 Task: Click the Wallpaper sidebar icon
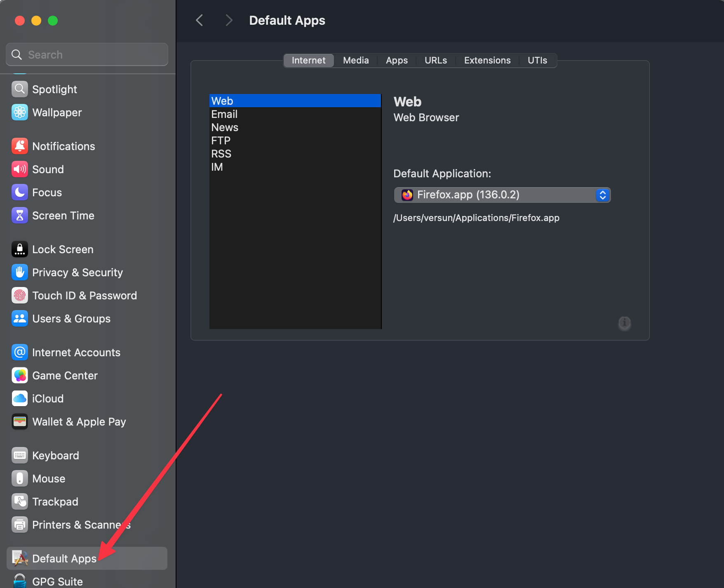(20, 112)
